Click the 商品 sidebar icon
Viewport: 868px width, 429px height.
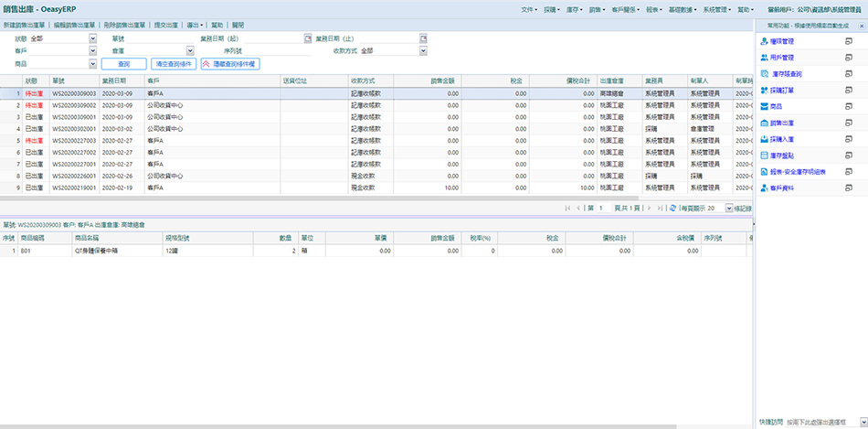point(764,106)
